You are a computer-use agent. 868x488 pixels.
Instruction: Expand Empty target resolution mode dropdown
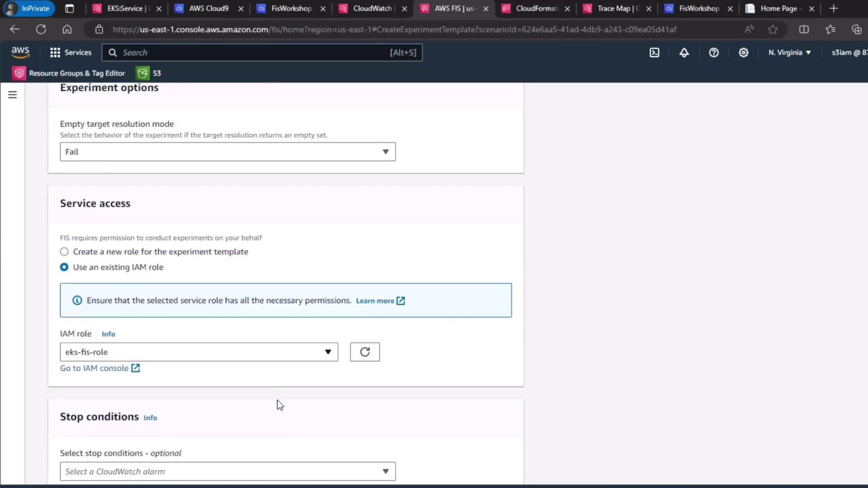tap(227, 152)
